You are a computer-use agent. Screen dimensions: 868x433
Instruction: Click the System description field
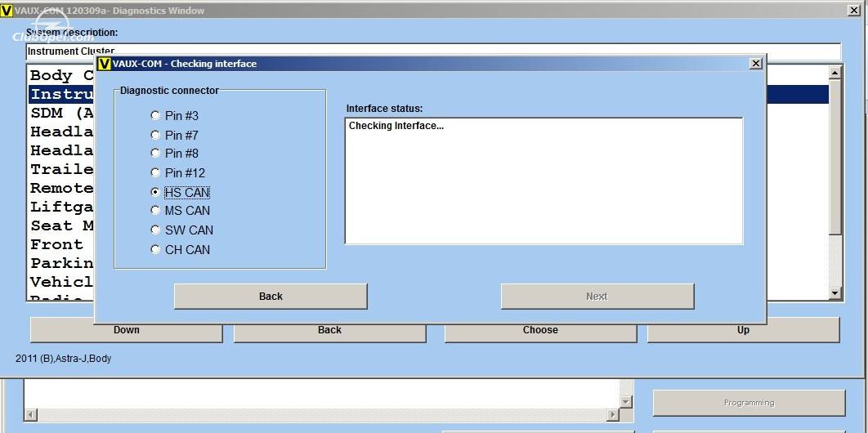tap(433, 51)
